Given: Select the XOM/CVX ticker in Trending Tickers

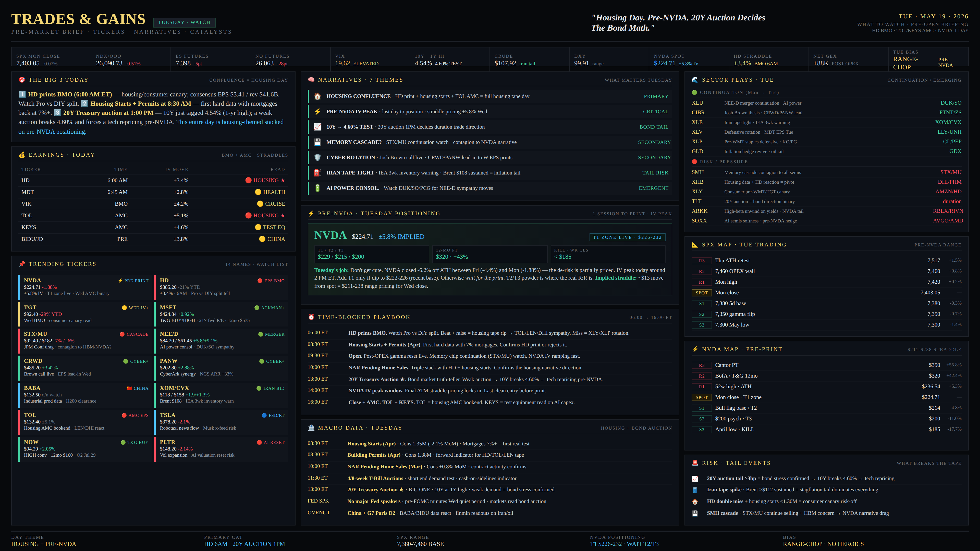Looking at the screenshot, I should pos(174,388).
